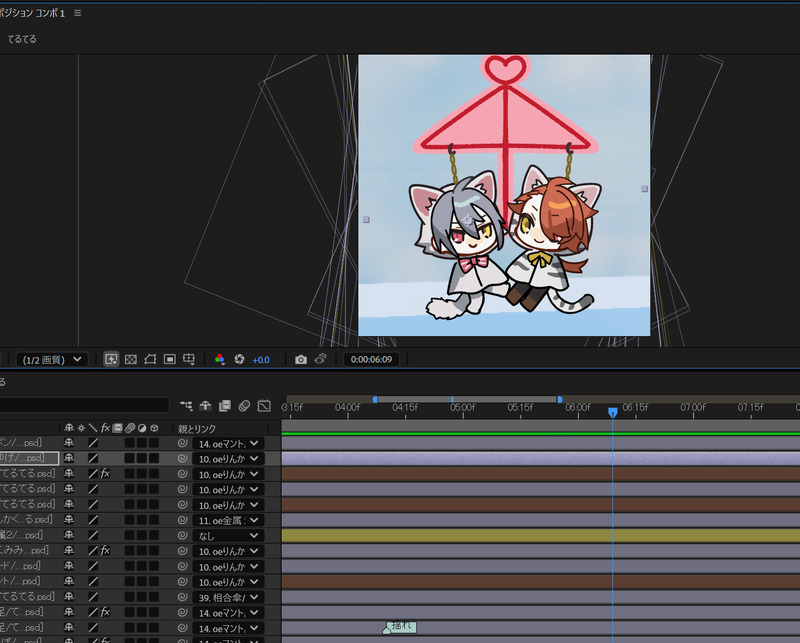Image resolution: width=800 pixels, height=643 pixels.
Task: Toggle mask and shape path visibility icon
Action: coord(150,359)
